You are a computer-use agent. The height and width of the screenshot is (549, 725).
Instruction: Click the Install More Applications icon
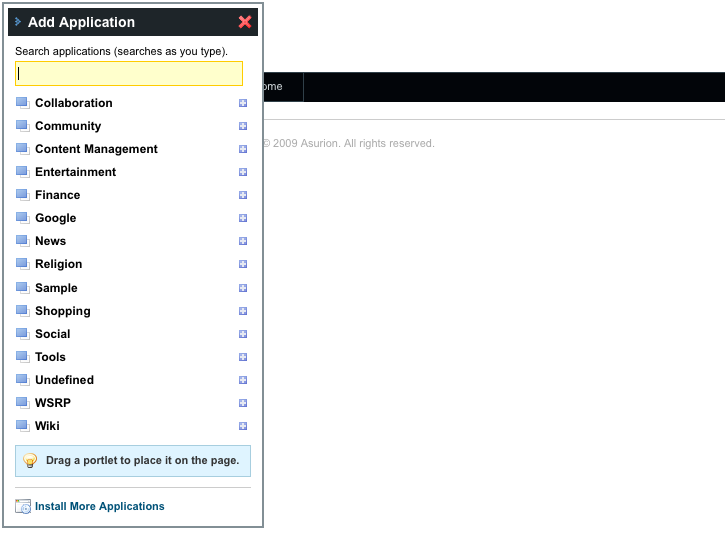[23, 507]
